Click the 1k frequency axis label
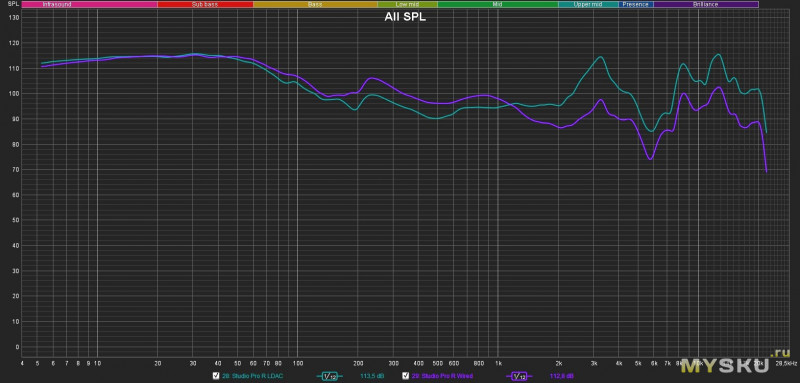This screenshot has height=383, width=800. point(498,363)
